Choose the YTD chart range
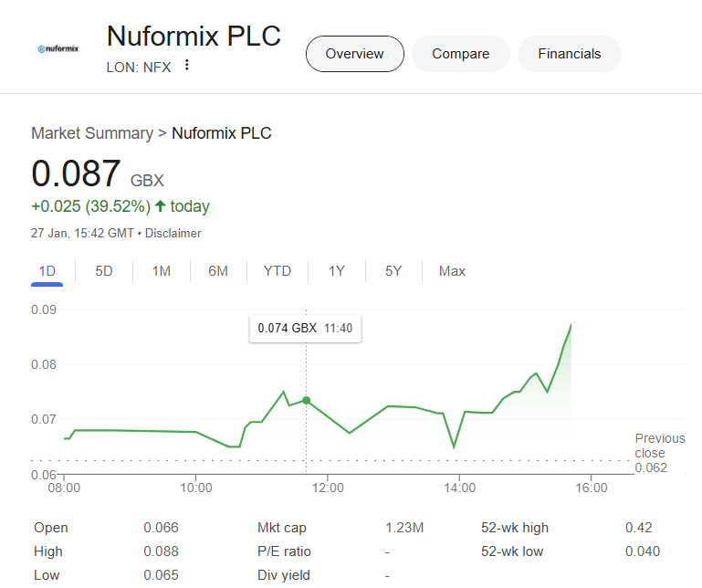This screenshot has height=588, width=702. coord(278,271)
